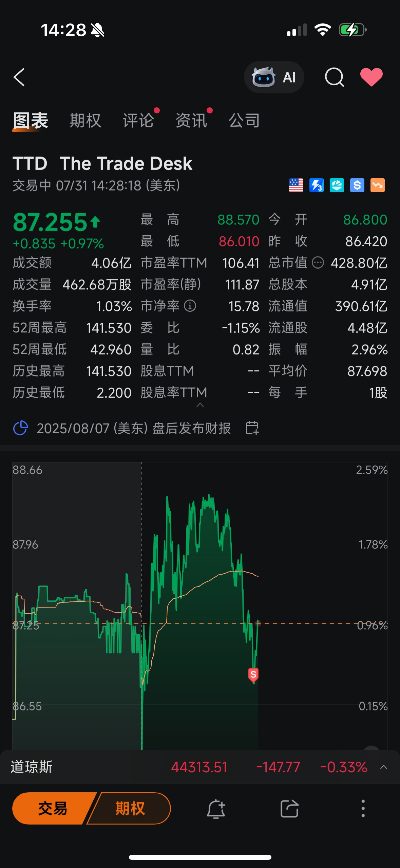Screen dimensions: 400x868
Task: Tap the 流通值 value 390.61亿
Action: 361,306
